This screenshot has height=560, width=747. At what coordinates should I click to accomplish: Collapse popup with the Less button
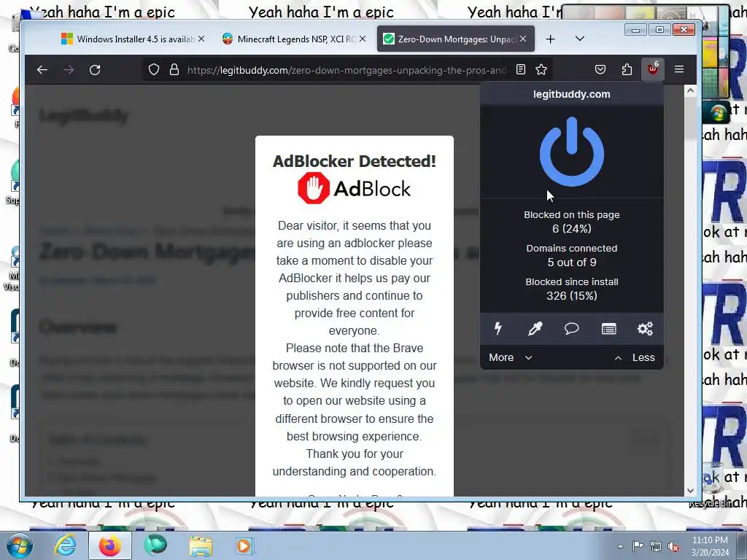tap(635, 357)
